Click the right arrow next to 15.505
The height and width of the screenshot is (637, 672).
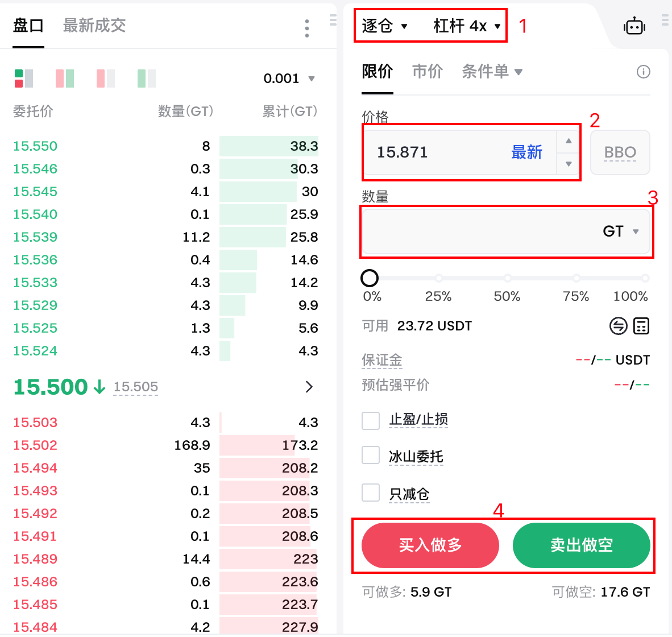[309, 387]
